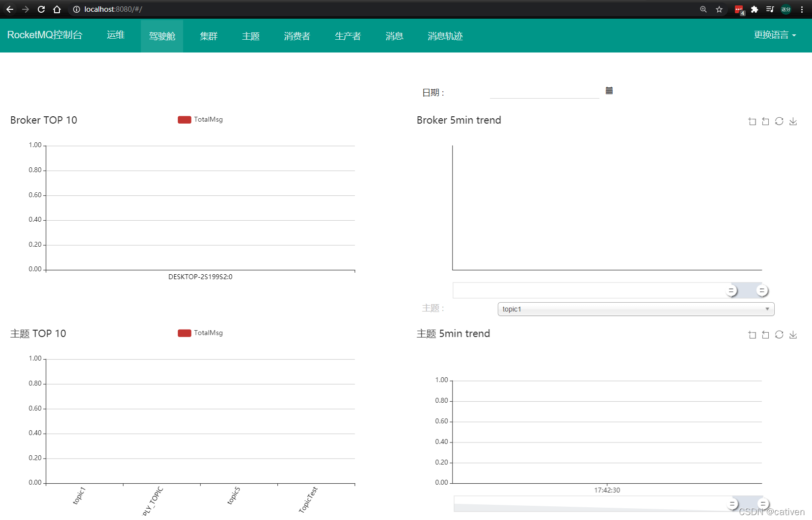Image resolution: width=812 pixels, height=520 pixels.
Task: Open the red extension icon with badge 4
Action: click(739, 10)
